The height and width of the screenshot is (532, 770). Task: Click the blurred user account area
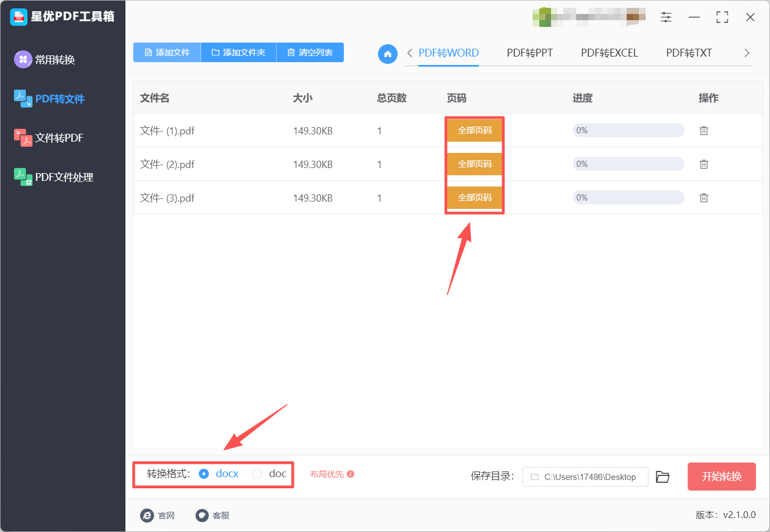click(x=589, y=17)
